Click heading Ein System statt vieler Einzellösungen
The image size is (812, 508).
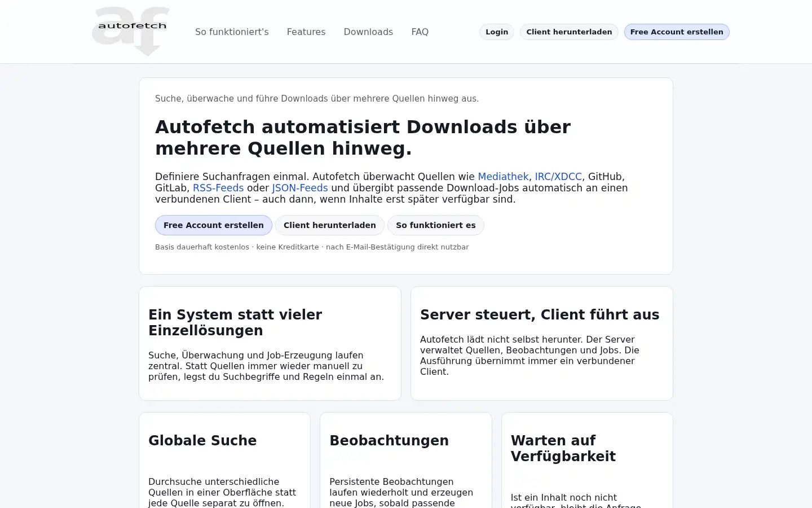(235, 323)
